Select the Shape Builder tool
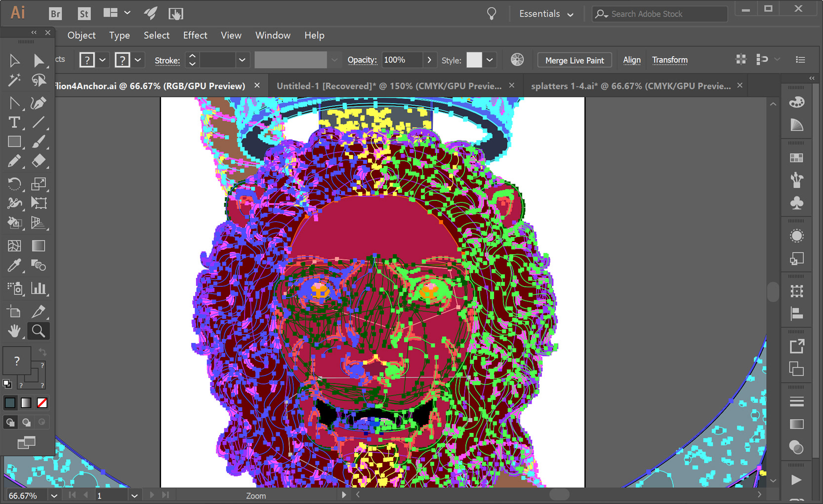The image size is (823, 504). pos(14,223)
